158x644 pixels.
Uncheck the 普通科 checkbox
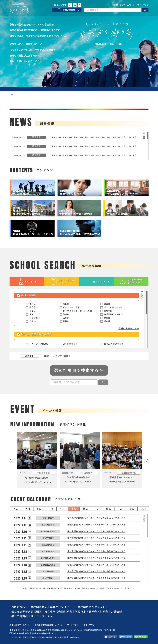27,304
